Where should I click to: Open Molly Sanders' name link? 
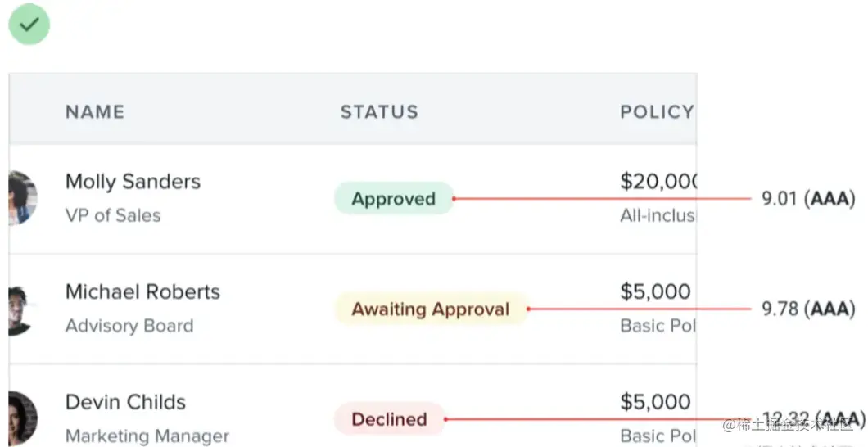tap(133, 182)
